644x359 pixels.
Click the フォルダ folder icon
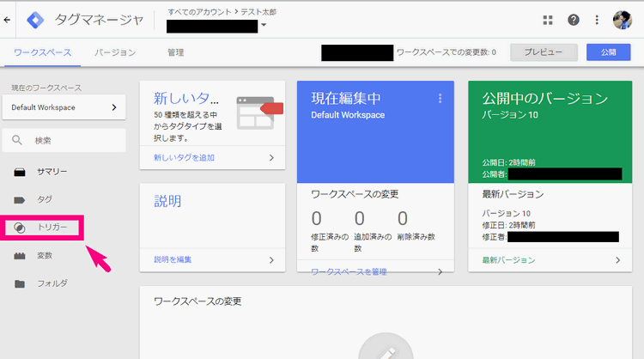click(x=19, y=283)
